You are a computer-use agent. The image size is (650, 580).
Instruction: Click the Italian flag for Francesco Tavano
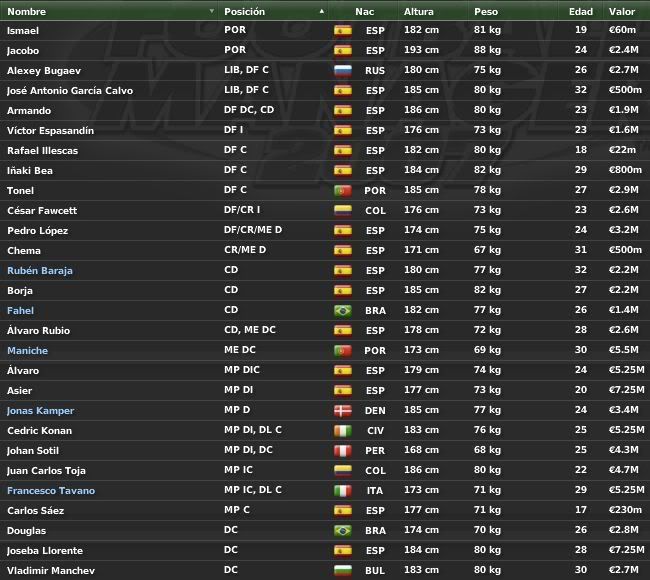tap(343, 490)
